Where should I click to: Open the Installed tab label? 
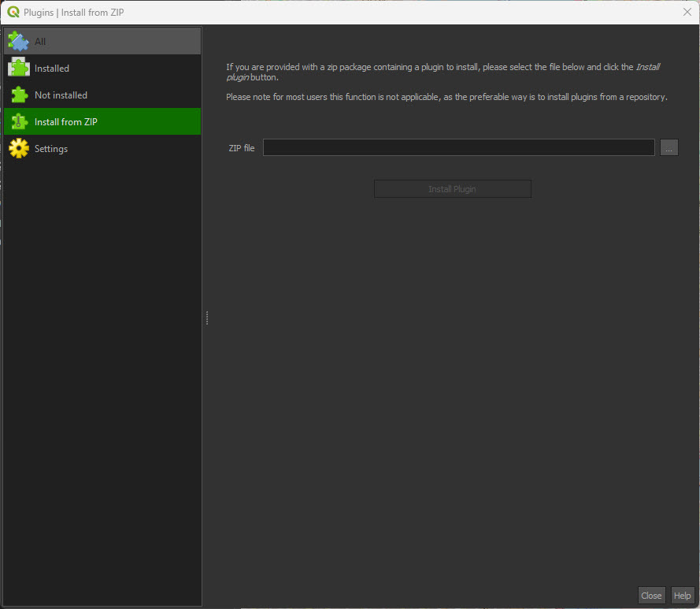tap(52, 69)
